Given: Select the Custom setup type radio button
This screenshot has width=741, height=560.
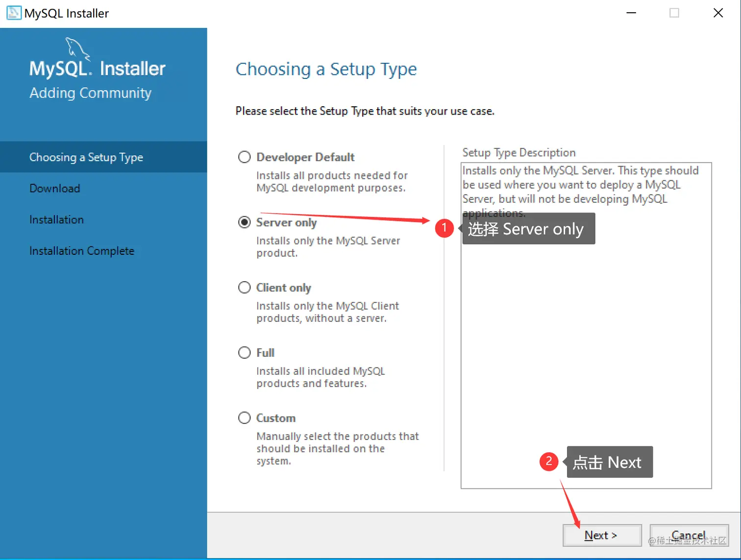Looking at the screenshot, I should (x=245, y=418).
